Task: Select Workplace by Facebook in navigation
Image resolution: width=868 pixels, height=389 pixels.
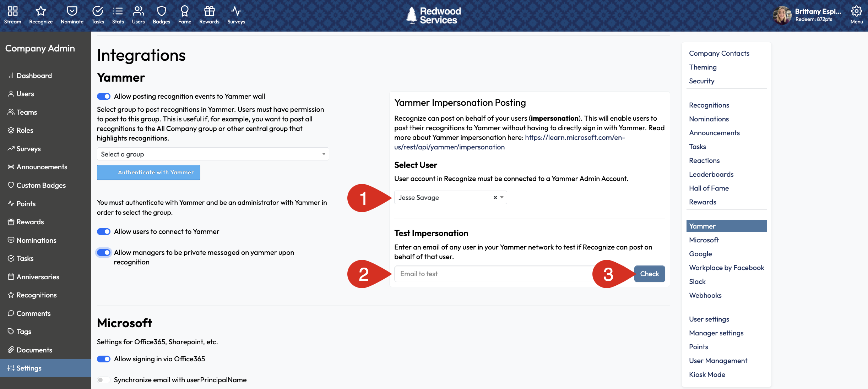Action: 727,268
